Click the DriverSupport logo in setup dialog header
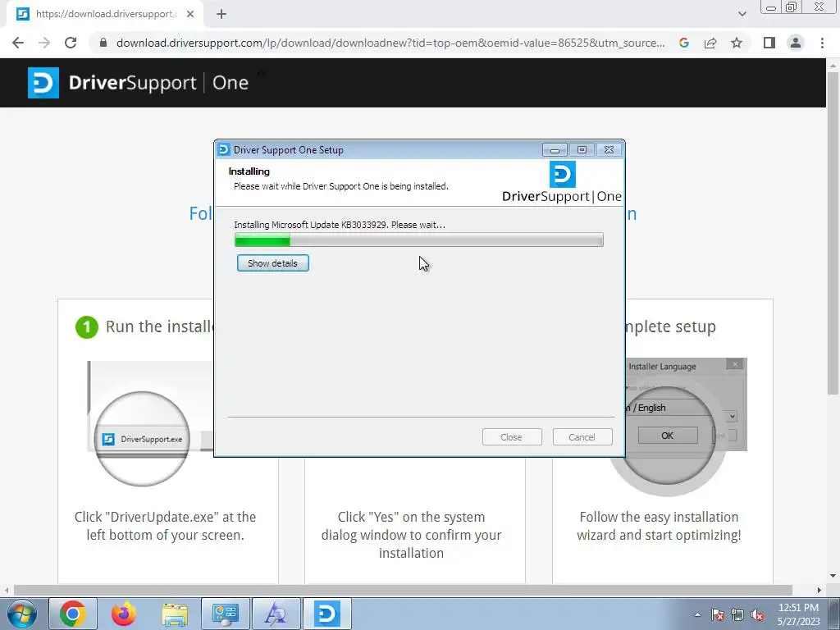This screenshot has width=840, height=630. point(562,183)
